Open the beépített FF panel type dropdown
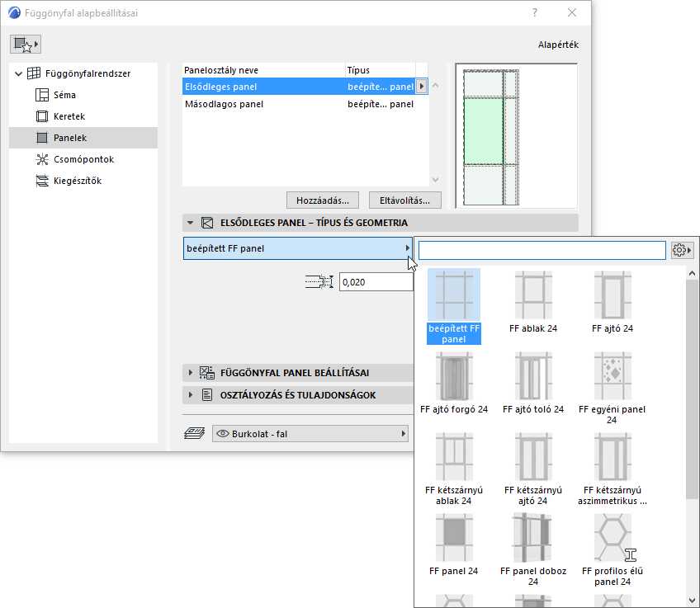Screen dimensions: 700x608 [x=297, y=248]
